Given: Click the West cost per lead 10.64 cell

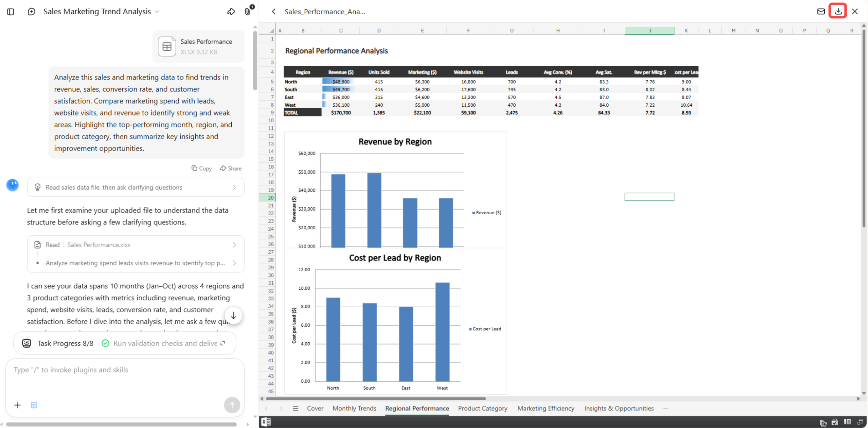Looking at the screenshot, I should pyautogui.click(x=686, y=105).
